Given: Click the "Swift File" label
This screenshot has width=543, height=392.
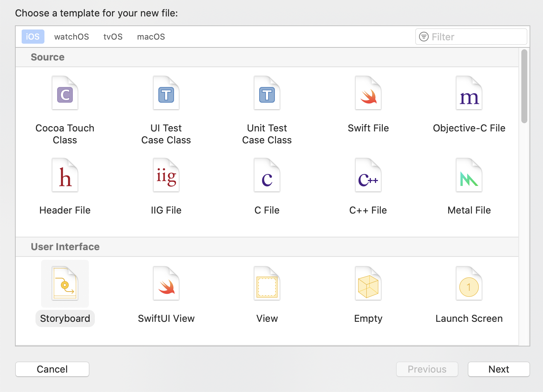Looking at the screenshot, I should click(x=368, y=128).
